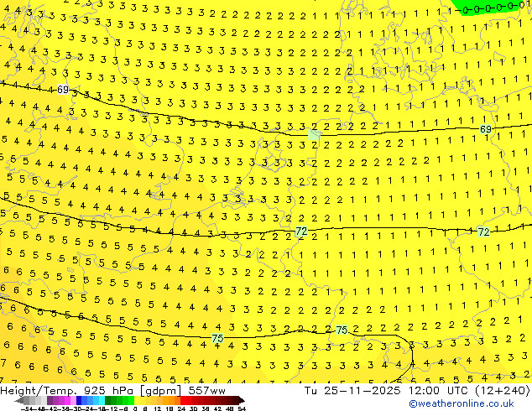Click the 0 label under the colour scale
The width and height of the screenshot is (532, 411).
(x=135, y=408)
